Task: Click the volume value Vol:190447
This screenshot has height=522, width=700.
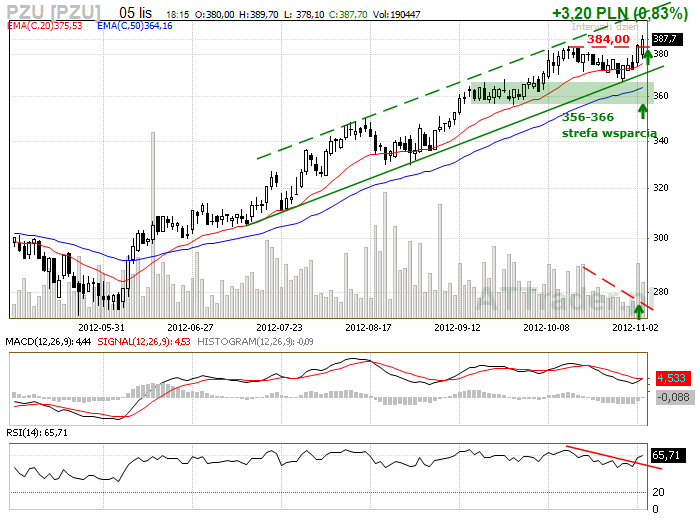Action: (x=396, y=15)
